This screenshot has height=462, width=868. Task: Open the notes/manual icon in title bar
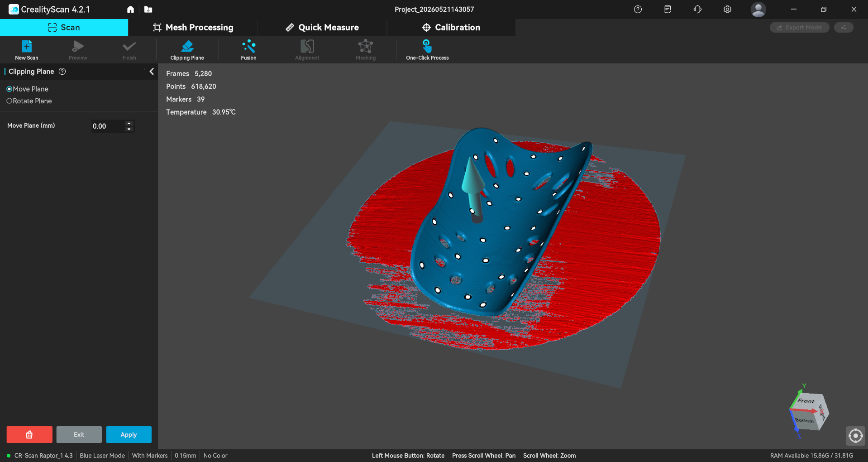[x=668, y=10]
